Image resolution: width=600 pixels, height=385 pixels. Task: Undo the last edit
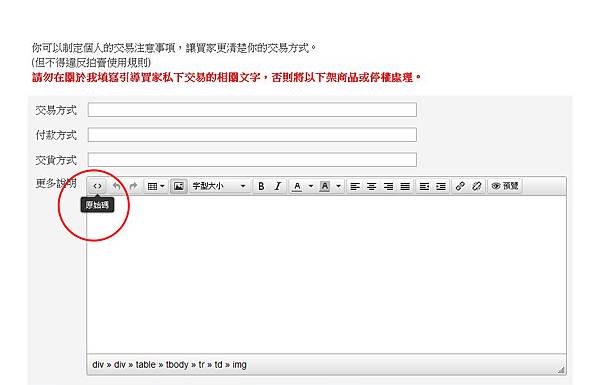point(117,186)
